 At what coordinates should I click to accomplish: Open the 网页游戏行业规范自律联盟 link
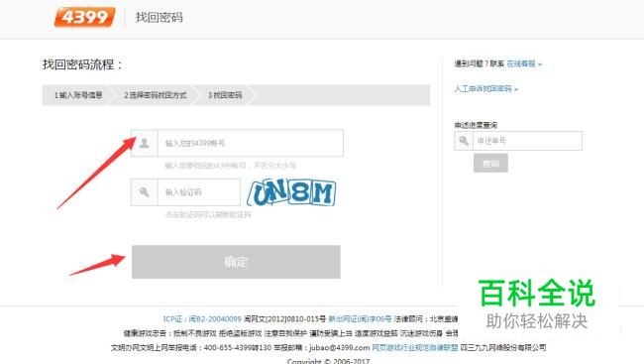(x=415, y=347)
